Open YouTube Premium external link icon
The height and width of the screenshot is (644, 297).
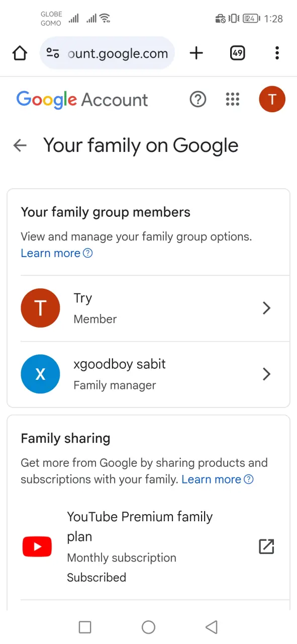[266, 546]
